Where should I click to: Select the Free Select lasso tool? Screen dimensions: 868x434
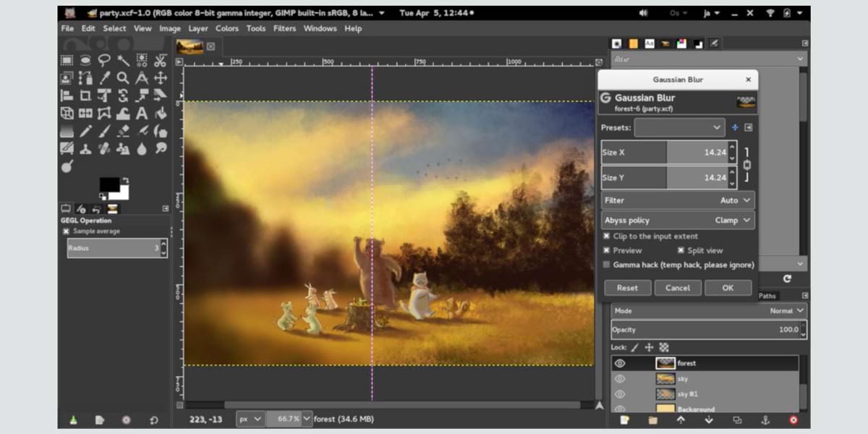pyautogui.click(x=104, y=61)
